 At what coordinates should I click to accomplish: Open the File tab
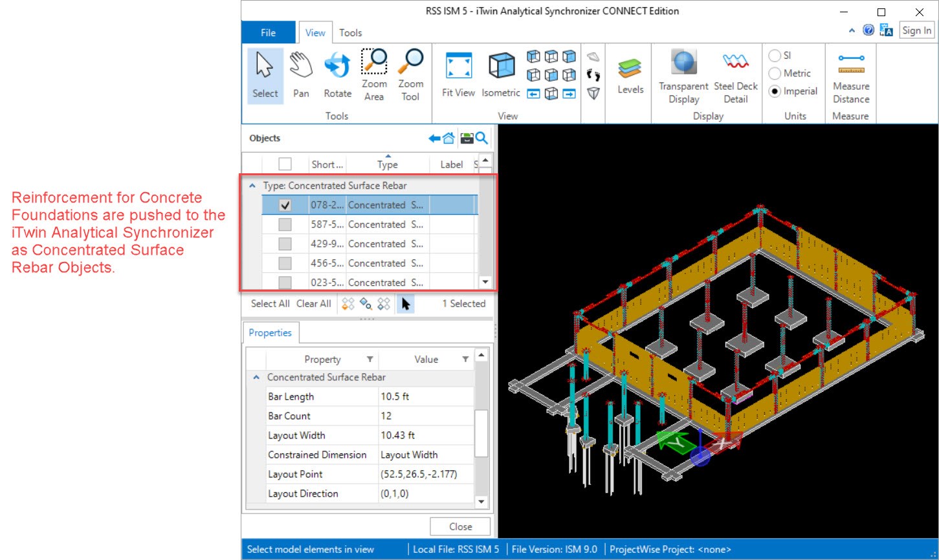coord(268,33)
